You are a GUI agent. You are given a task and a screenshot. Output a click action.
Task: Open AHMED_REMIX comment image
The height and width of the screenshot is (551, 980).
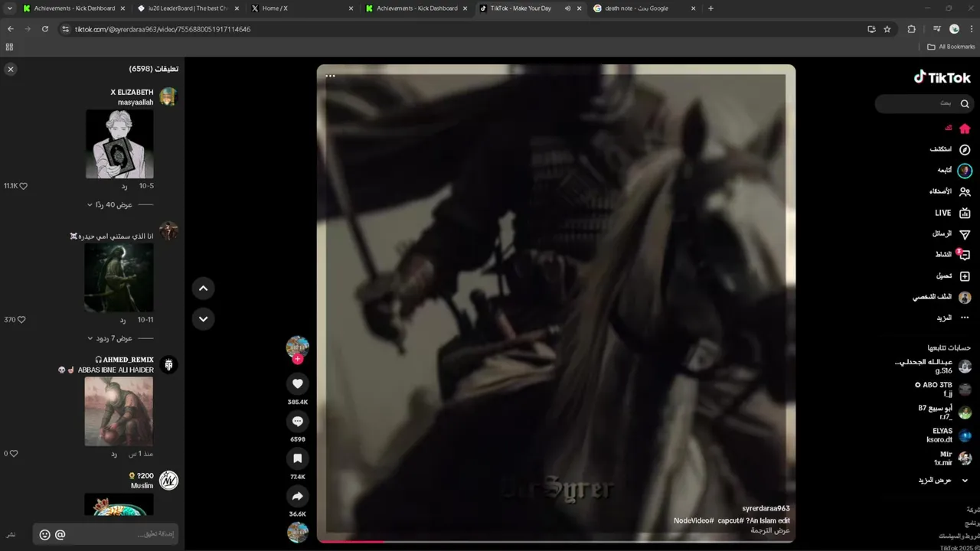119,411
